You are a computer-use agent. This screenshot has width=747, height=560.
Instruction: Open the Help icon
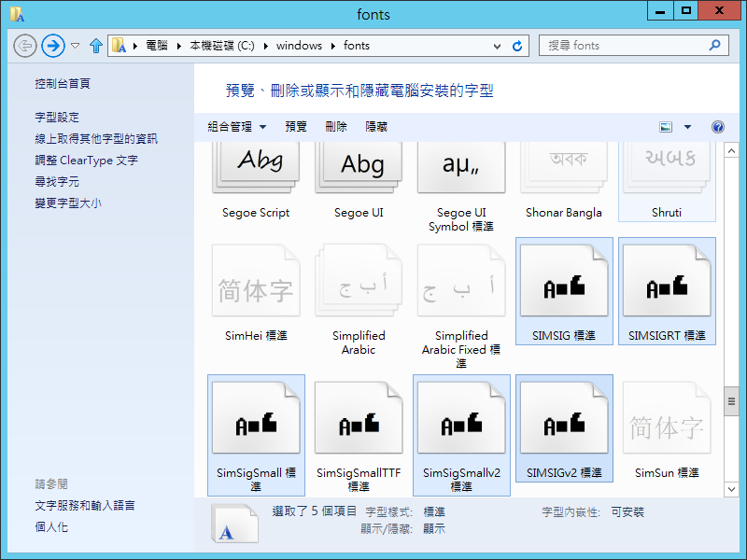click(718, 127)
